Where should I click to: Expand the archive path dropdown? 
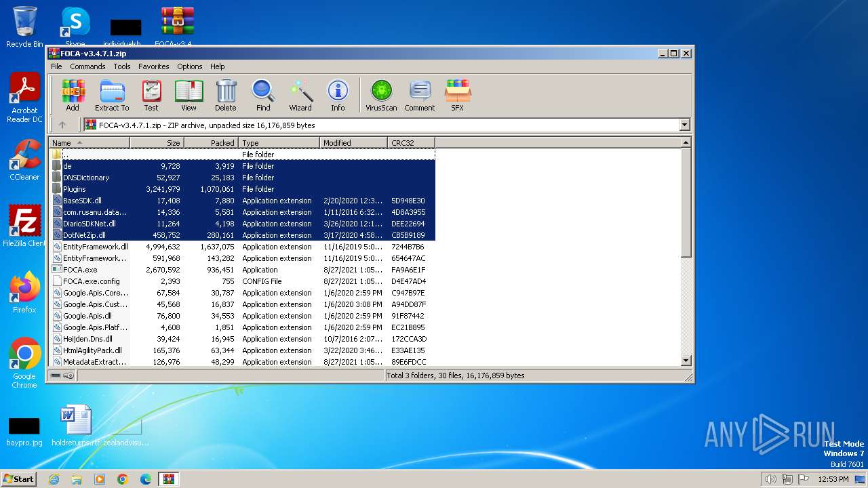(684, 125)
